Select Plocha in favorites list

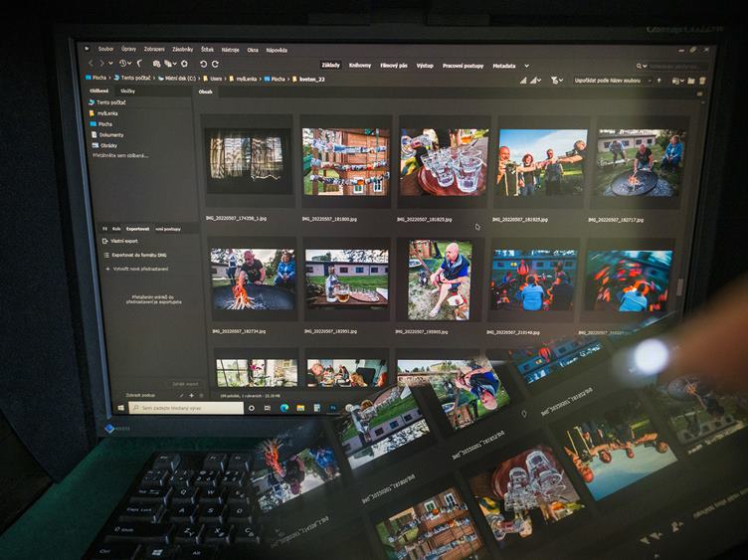point(100,124)
